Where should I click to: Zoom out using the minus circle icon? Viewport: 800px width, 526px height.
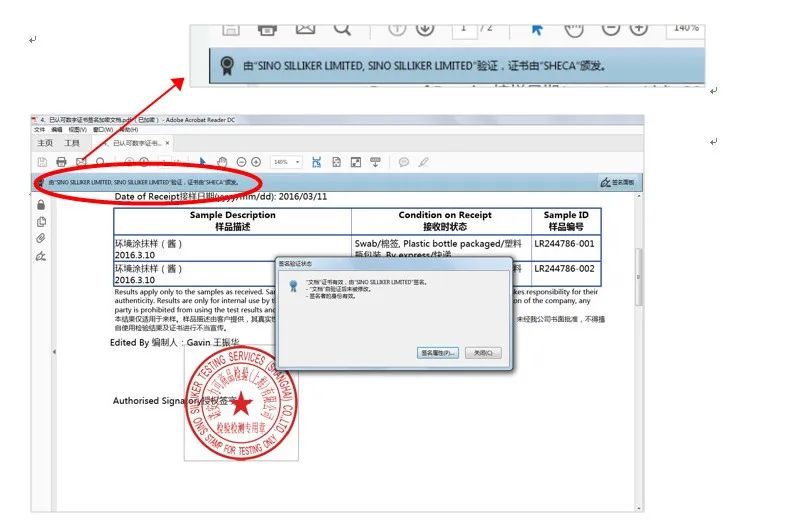click(x=241, y=162)
